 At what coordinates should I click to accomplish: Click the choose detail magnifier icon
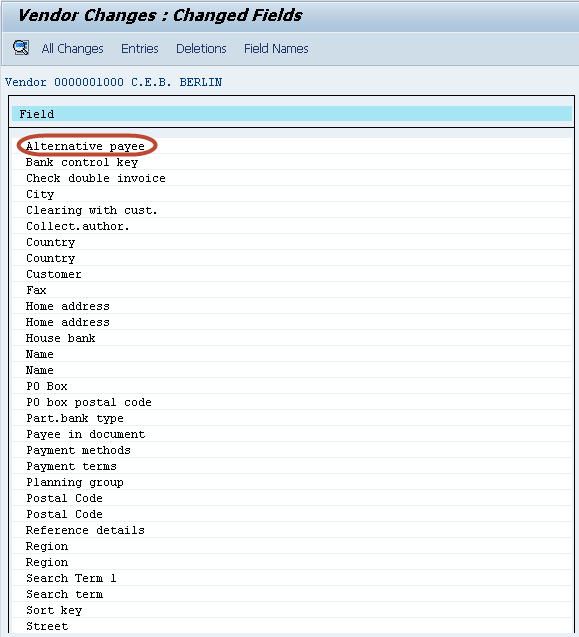click(21, 48)
